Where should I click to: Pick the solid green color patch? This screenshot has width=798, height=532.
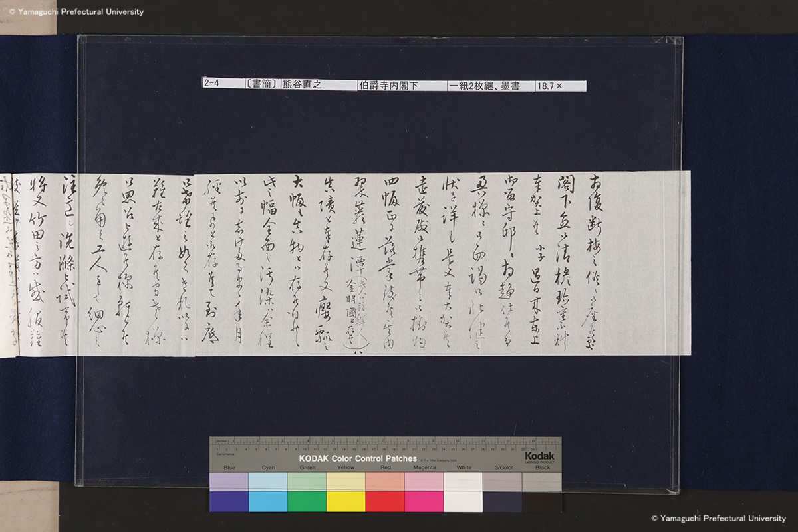(x=307, y=501)
